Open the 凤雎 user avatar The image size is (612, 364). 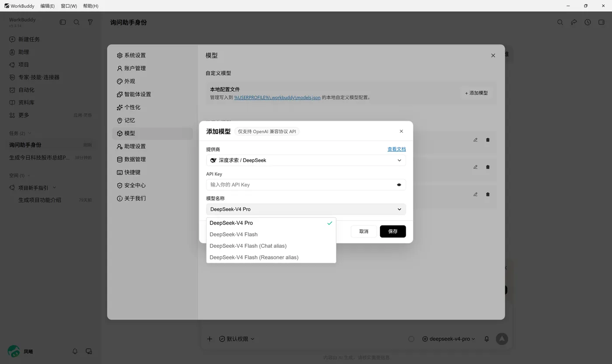click(14, 351)
